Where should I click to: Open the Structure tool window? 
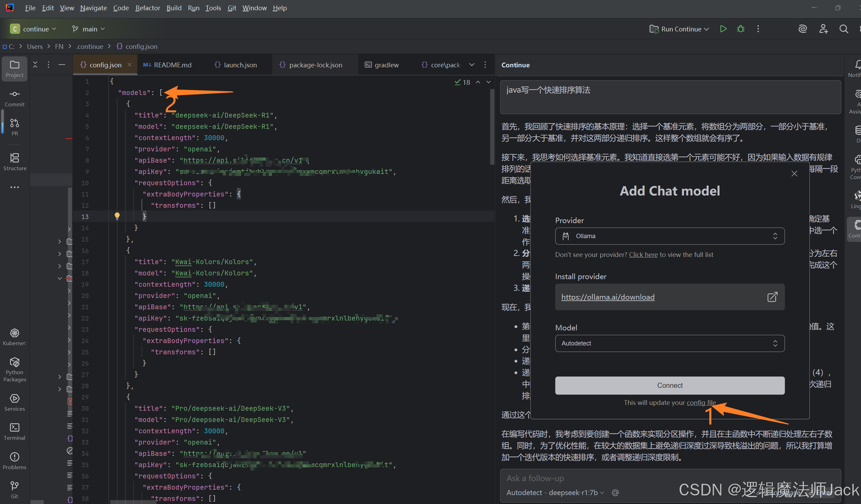(14, 161)
